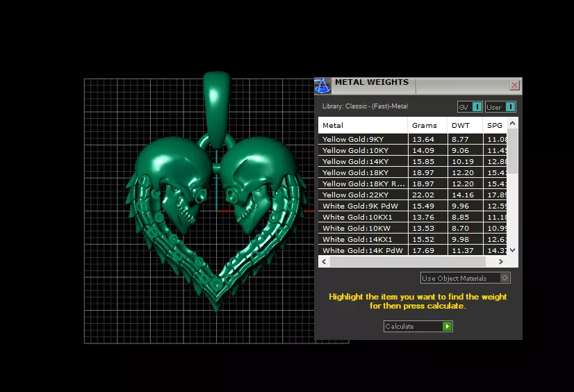The image size is (574, 392).
Task: Click the vertical scrollbar thumb of table
Action: coord(513,151)
